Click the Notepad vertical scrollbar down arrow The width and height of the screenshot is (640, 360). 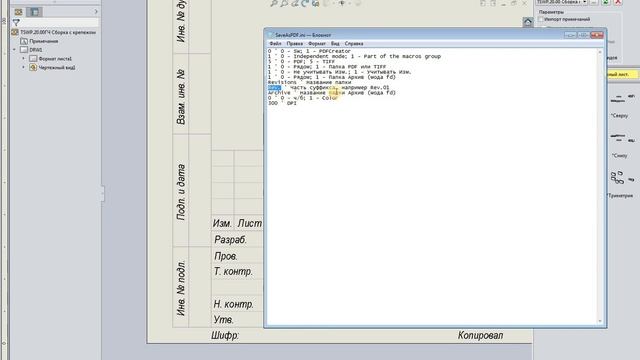[x=600, y=321]
